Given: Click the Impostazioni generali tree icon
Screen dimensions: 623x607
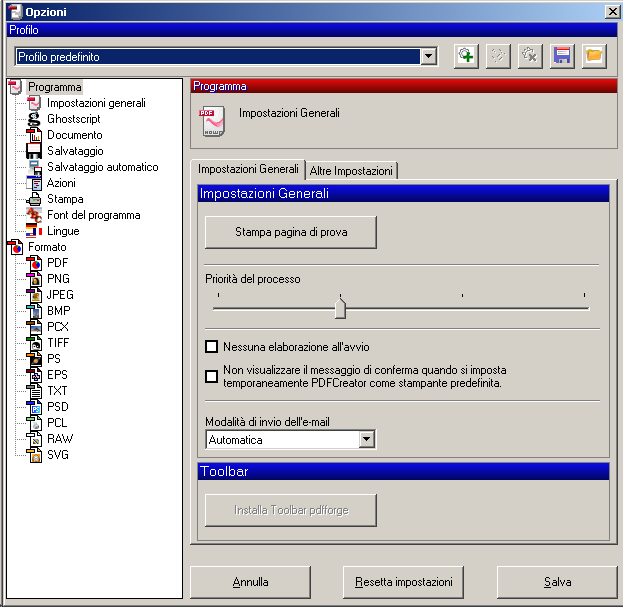Looking at the screenshot, I should point(34,103).
